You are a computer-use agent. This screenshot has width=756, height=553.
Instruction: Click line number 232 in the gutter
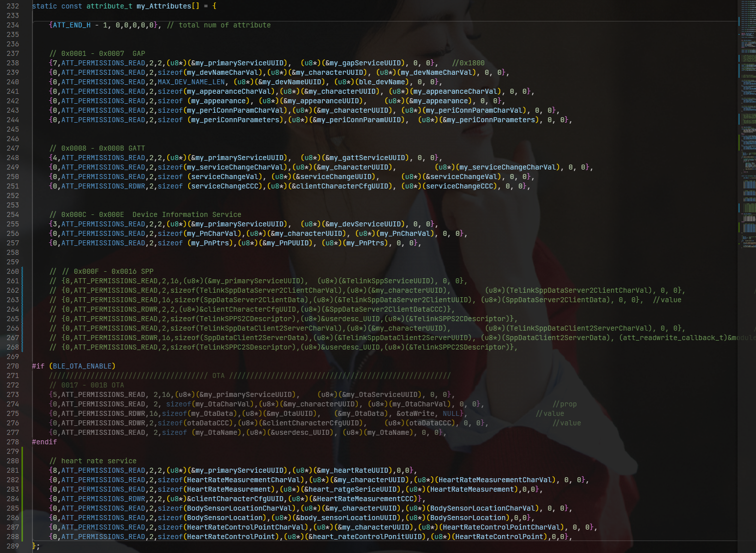coord(12,6)
